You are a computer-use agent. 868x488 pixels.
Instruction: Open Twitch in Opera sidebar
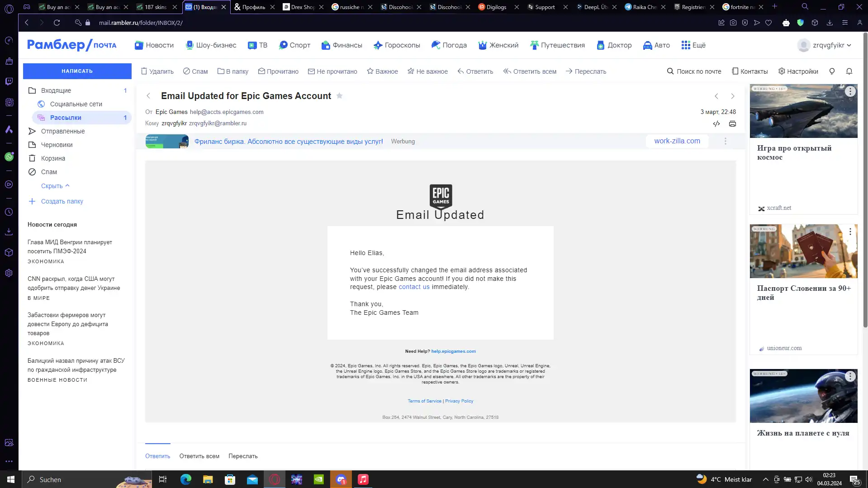[9, 81]
